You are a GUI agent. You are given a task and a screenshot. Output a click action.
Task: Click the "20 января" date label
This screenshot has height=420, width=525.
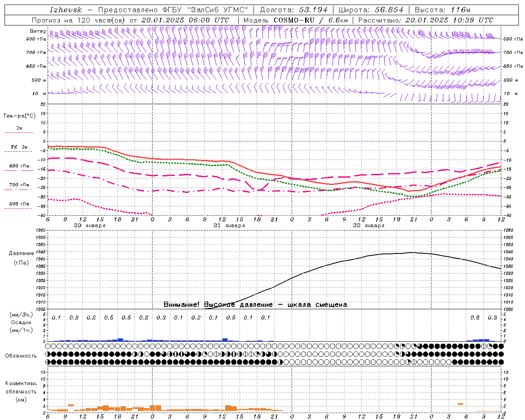[89, 226]
